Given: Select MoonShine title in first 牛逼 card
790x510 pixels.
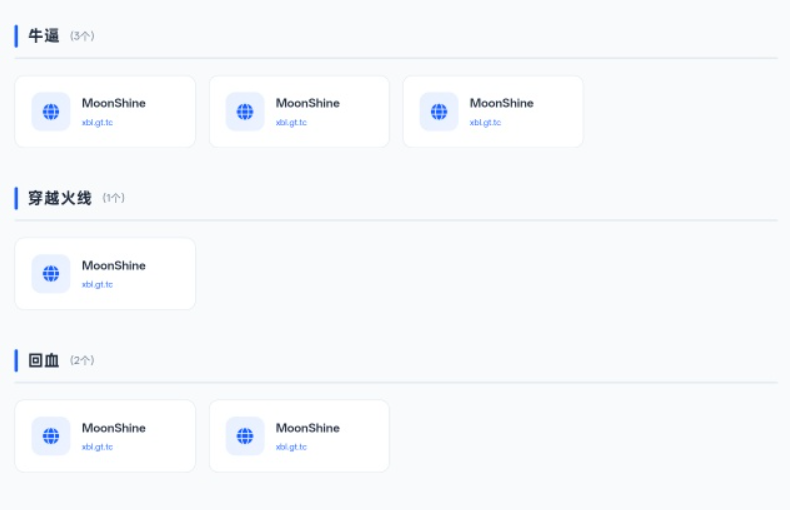Looking at the screenshot, I should point(114,103).
